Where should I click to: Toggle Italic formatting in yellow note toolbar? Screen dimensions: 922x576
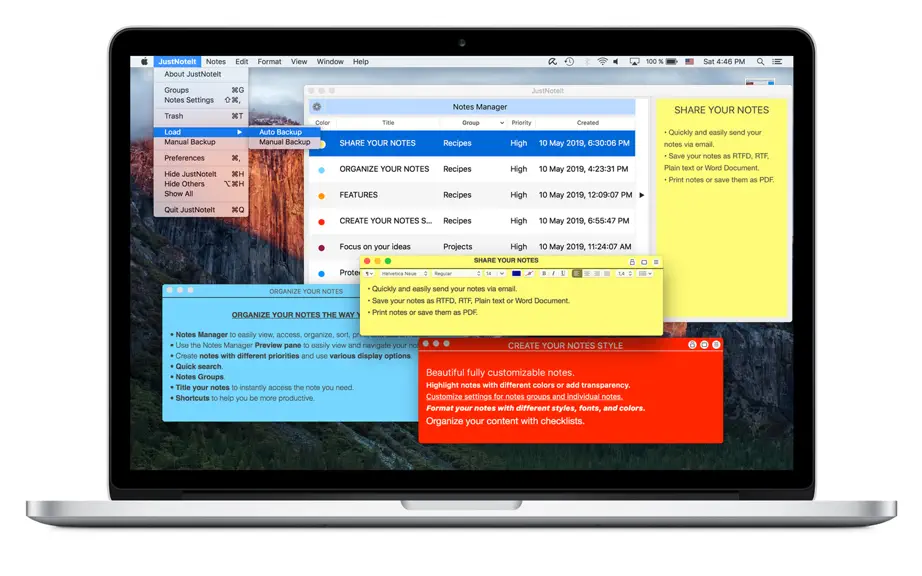[553, 273]
